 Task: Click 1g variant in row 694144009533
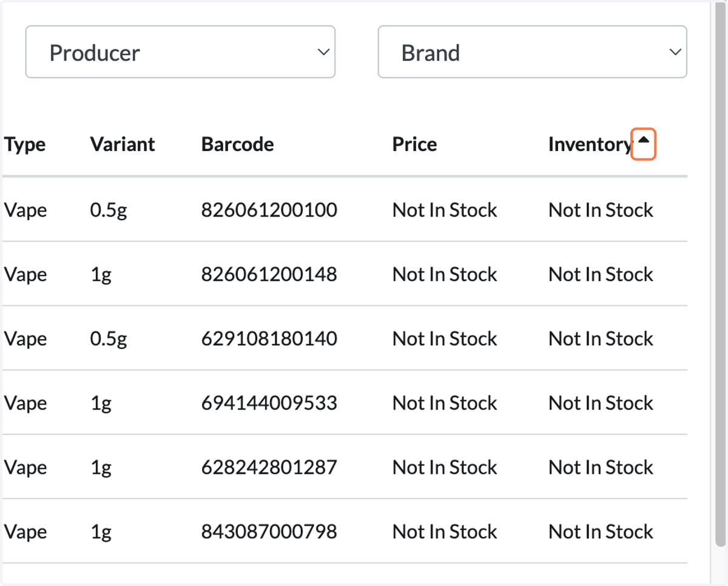coord(101,403)
